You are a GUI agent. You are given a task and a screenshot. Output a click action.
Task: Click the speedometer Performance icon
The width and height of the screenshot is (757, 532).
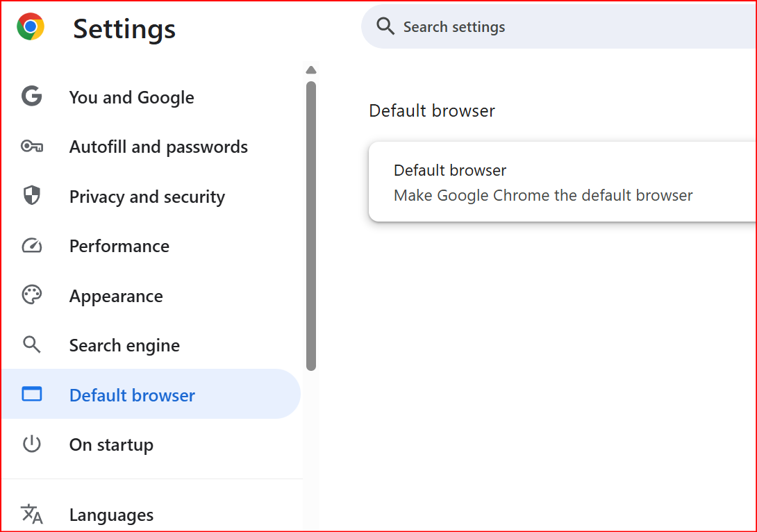(32, 246)
